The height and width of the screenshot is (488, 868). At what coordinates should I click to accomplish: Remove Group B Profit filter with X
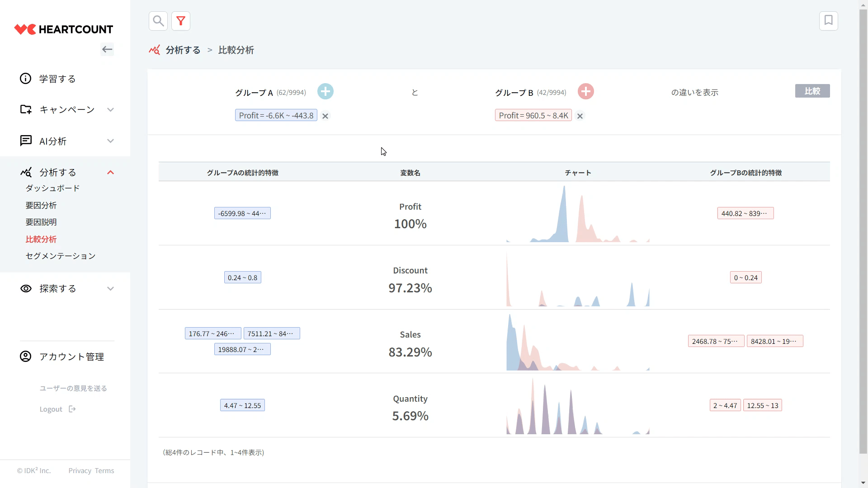[x=580, y=116]
